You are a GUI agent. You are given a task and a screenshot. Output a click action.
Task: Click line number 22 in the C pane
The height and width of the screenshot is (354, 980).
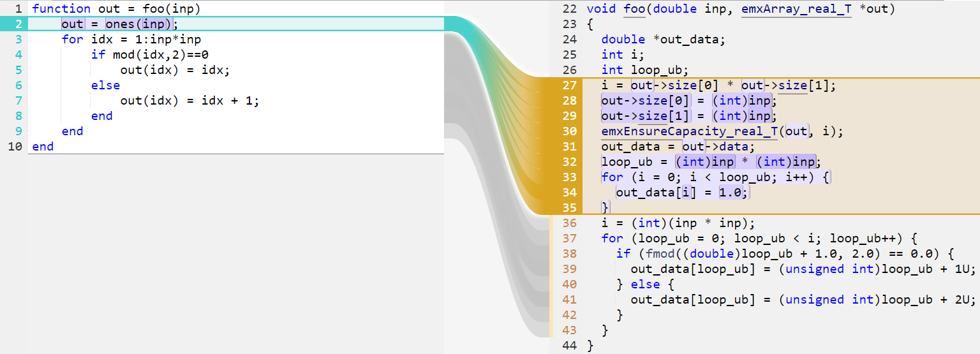[570, 9]
